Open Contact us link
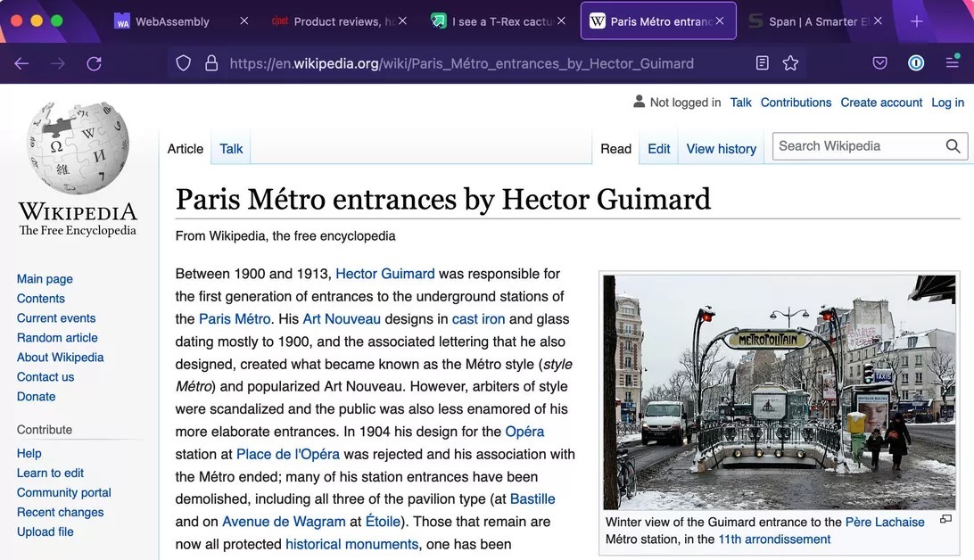 click(45, 377)
